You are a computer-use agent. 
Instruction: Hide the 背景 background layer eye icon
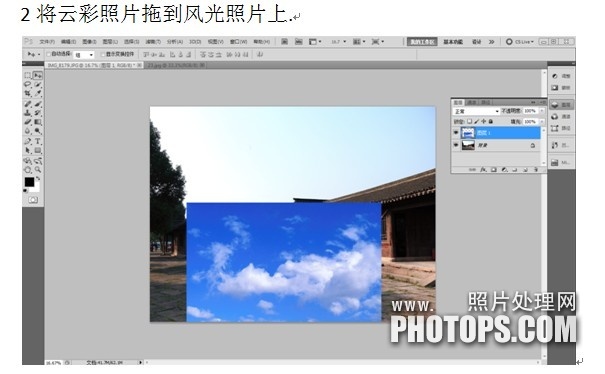456,145
